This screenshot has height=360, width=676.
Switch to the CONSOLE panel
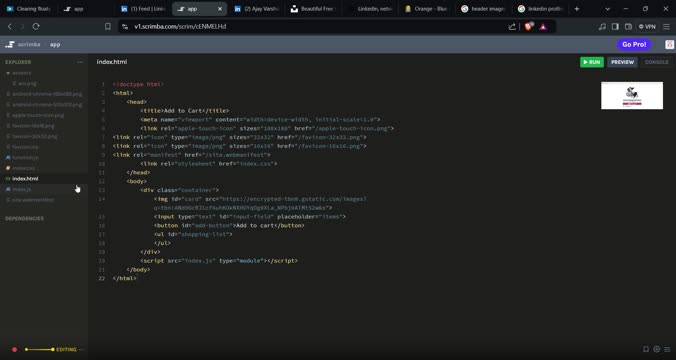pos(656,62)
